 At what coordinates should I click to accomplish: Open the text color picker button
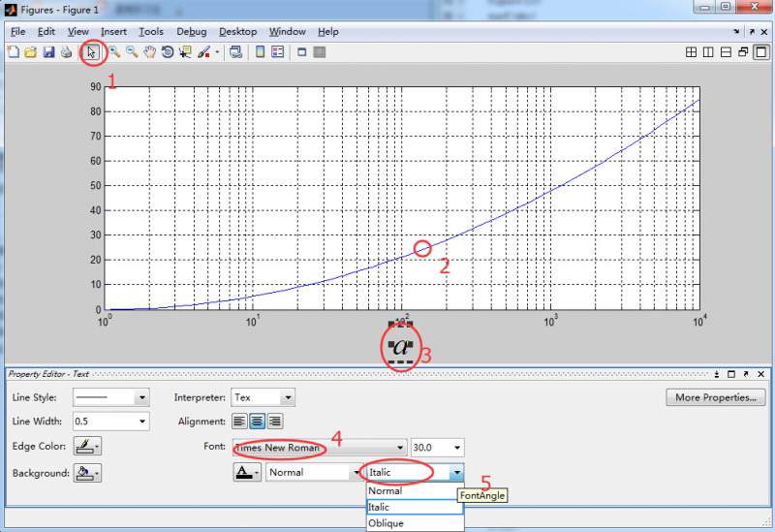(x=247, y=472)
